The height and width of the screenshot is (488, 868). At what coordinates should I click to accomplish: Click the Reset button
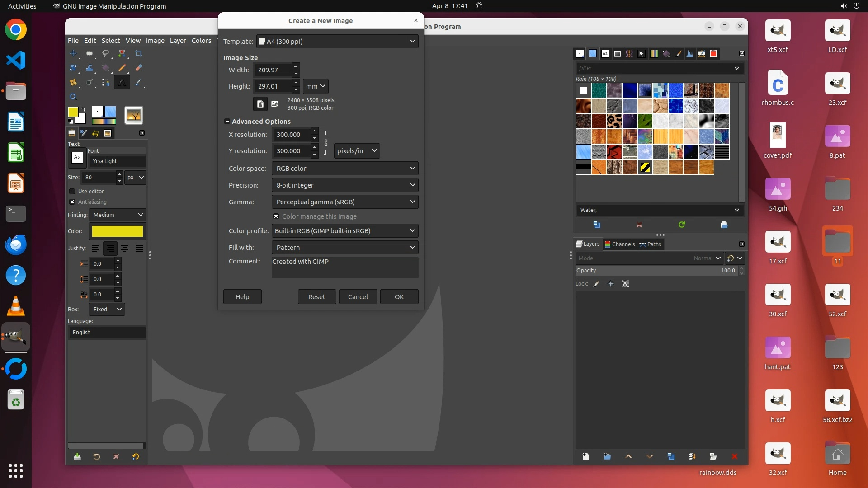coord(316,297)
